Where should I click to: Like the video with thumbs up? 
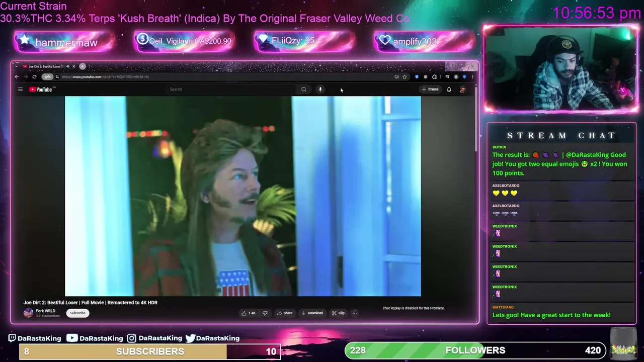[249, 313]
